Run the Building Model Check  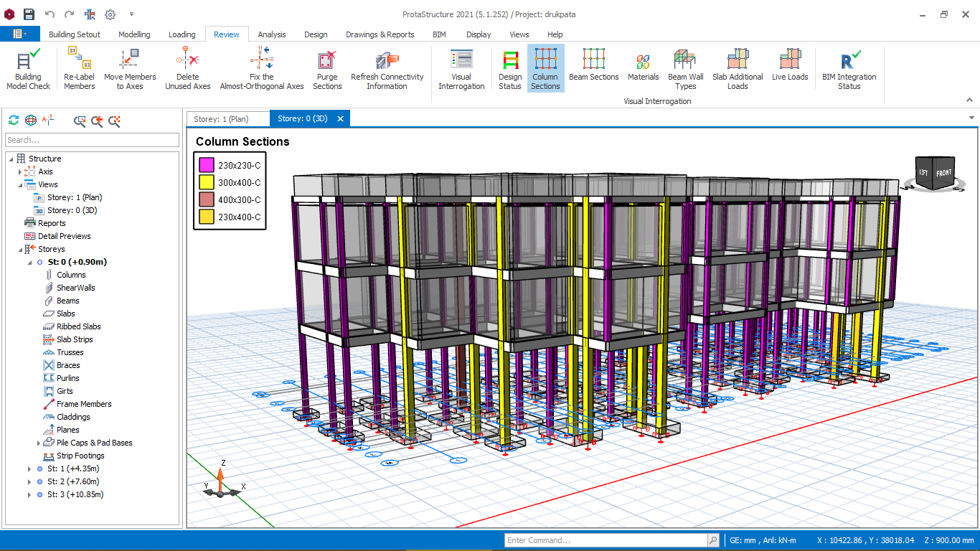point(29,70)
